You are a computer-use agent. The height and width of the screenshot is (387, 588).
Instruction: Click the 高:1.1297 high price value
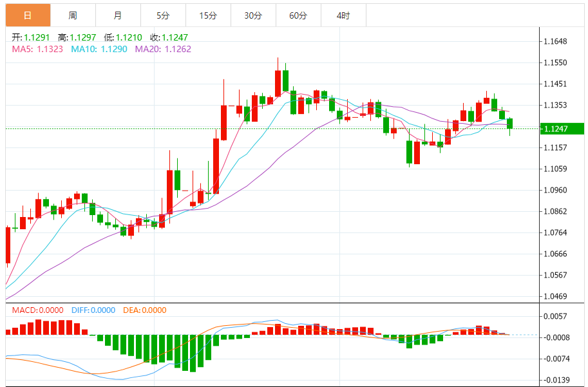click(77, 37)
